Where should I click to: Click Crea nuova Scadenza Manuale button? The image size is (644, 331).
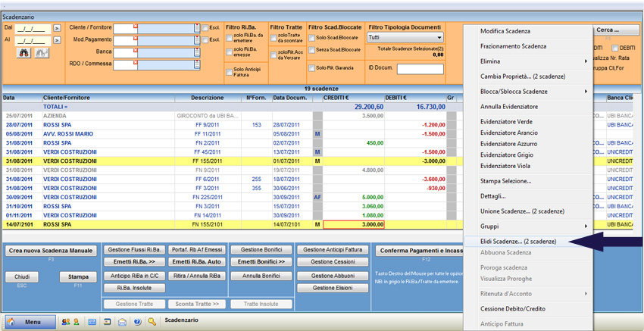tap(51, 251)
